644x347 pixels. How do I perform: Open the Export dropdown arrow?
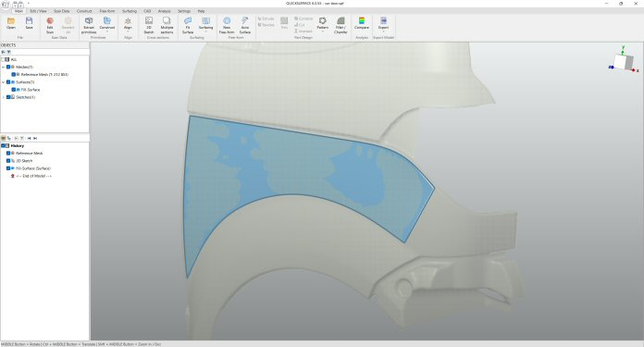tap(383, 31)
